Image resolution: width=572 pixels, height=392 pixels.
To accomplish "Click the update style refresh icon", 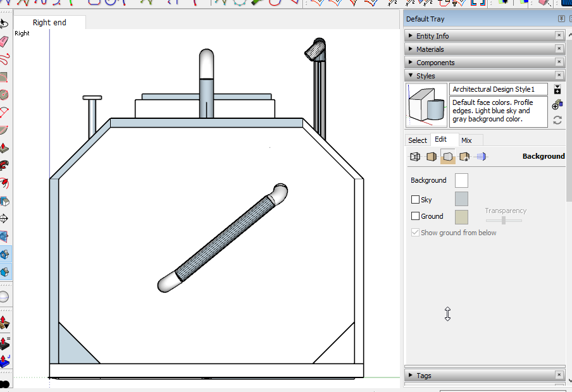I will pyautogui.click(x=557, y=120).
